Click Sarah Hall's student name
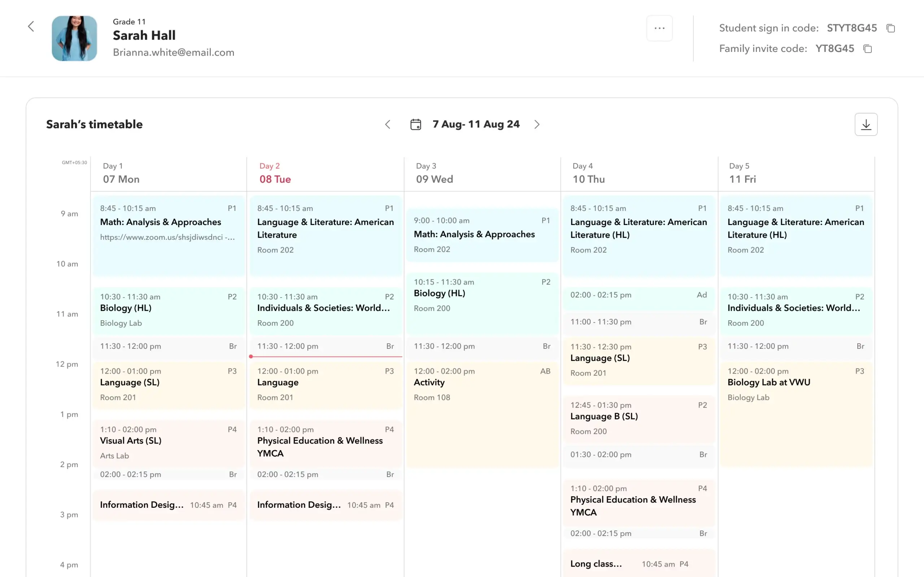This screenshot has height=577, width=924. [144, 35]
